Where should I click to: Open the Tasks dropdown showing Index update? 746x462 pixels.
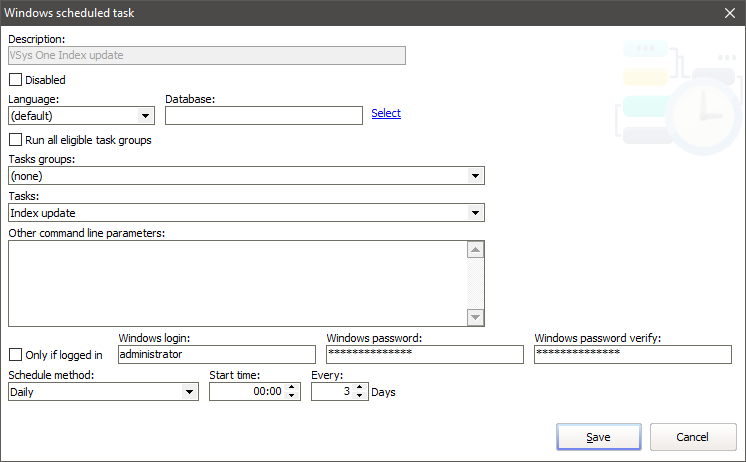click(476, 212)
